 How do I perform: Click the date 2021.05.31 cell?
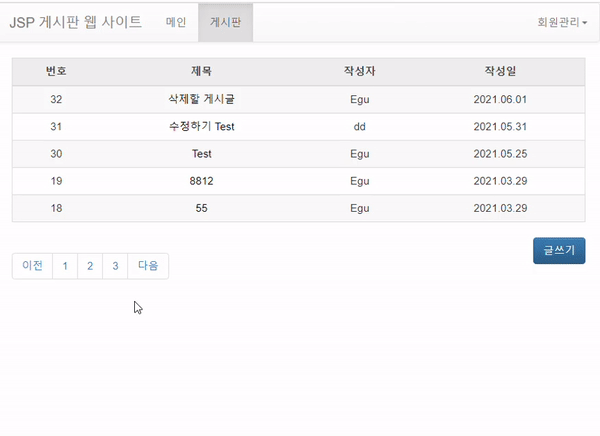click(501, 127)
